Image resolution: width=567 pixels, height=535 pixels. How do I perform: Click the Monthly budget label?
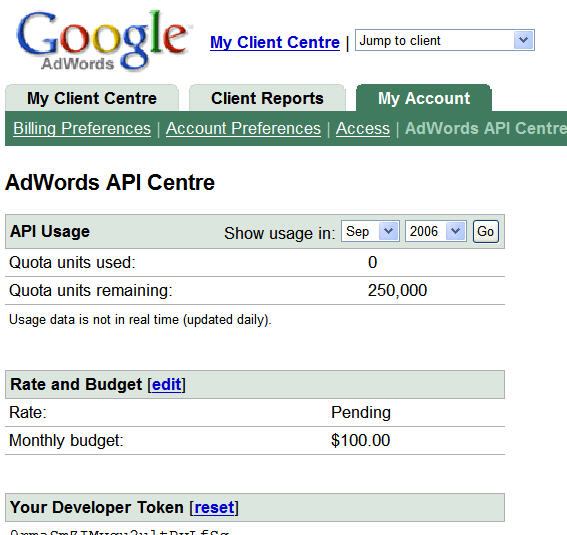point(66,441)
